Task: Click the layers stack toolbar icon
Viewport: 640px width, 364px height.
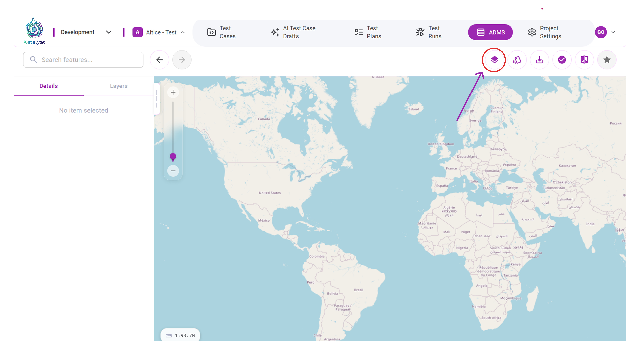Action: tap(494, 60)
